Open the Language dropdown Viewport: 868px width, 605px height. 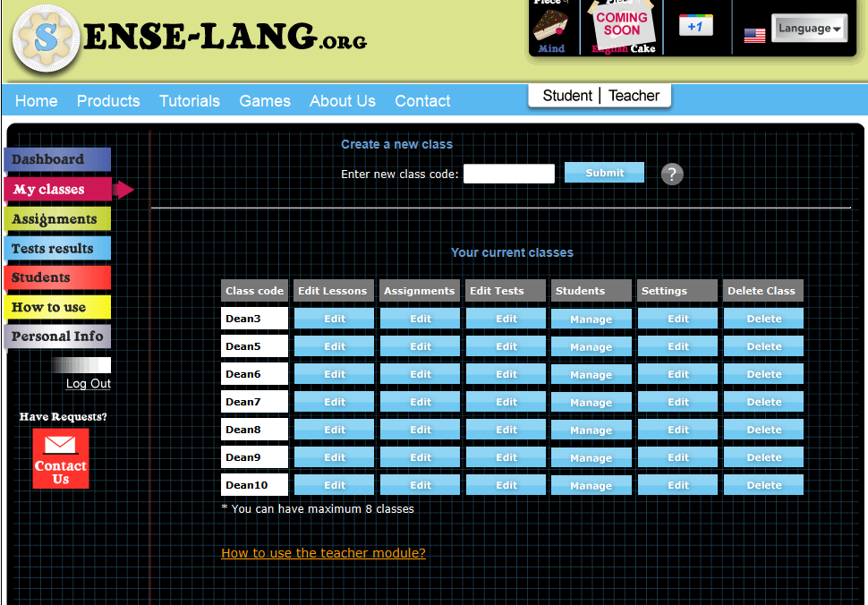click(809, 28)
